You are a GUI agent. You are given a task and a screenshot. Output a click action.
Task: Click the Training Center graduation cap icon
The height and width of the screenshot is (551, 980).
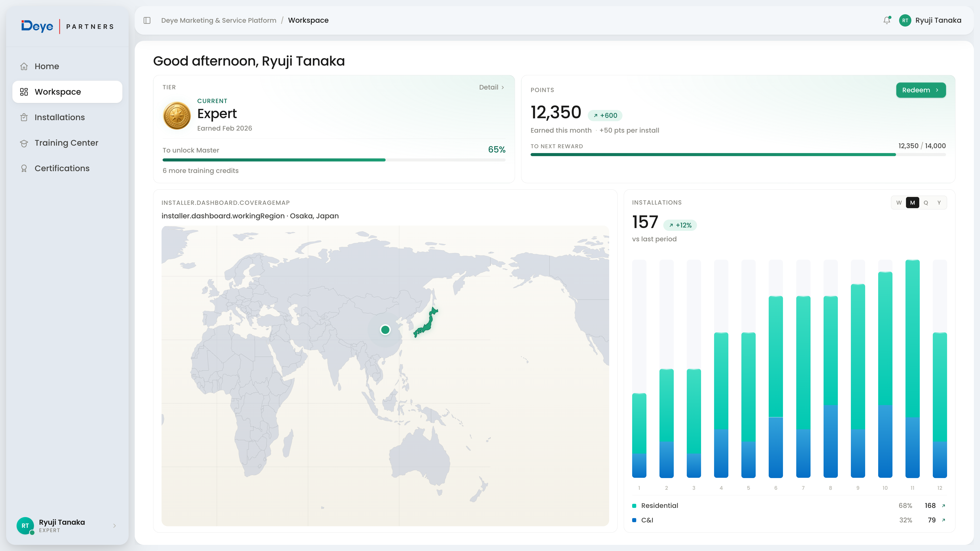(x=24, y=143)
